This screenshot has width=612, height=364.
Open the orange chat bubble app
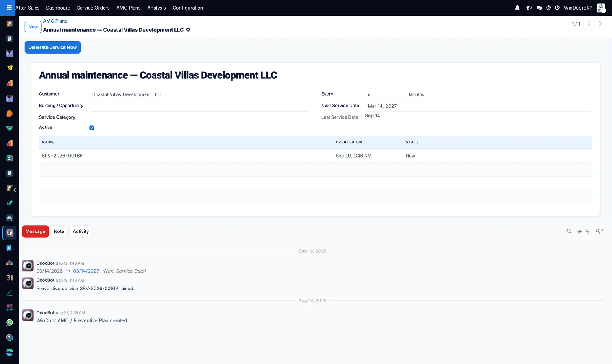[10, 114]
